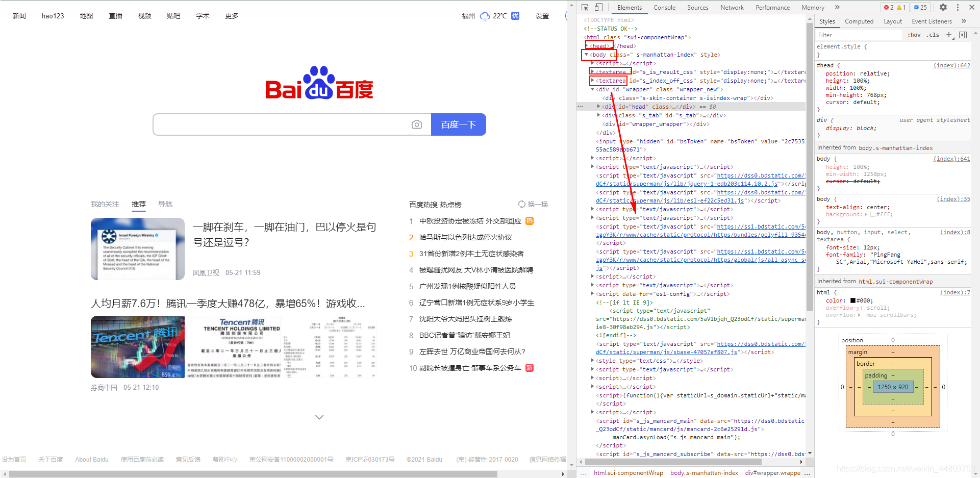The height and width of the screenshot is (478, 980).
Task: Expand more news with the down chevron
Action: (319, 417)
